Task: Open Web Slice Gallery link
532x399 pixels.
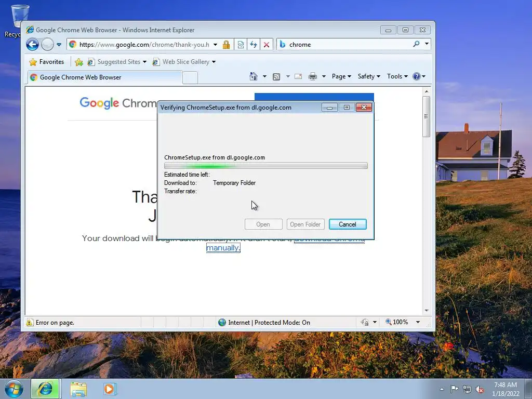Action: point(181,62)
